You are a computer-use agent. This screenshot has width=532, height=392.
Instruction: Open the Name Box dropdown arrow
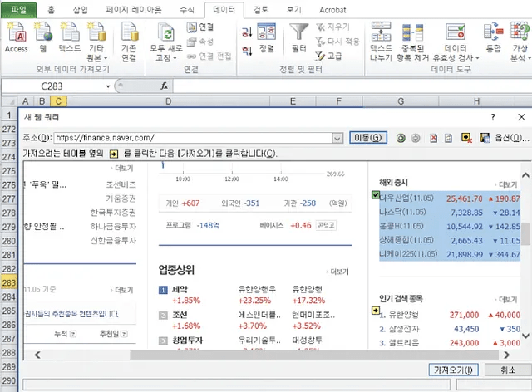click(x=108, y=86)
